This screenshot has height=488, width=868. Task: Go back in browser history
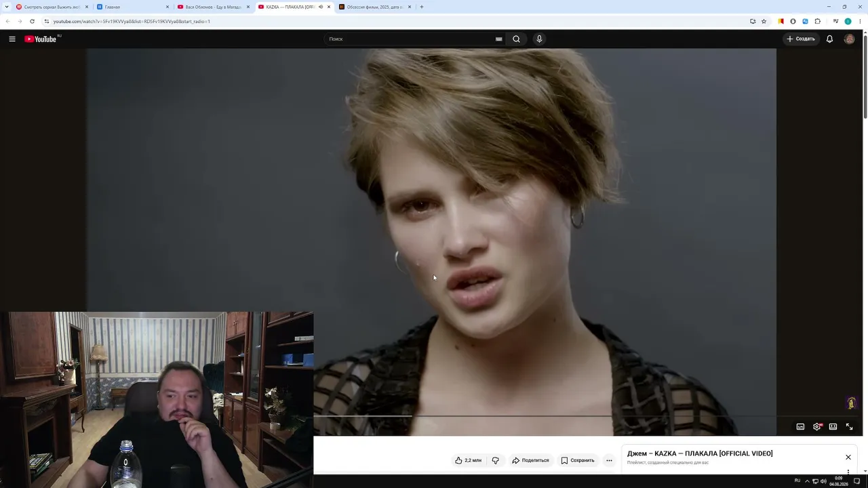(7, 21)
